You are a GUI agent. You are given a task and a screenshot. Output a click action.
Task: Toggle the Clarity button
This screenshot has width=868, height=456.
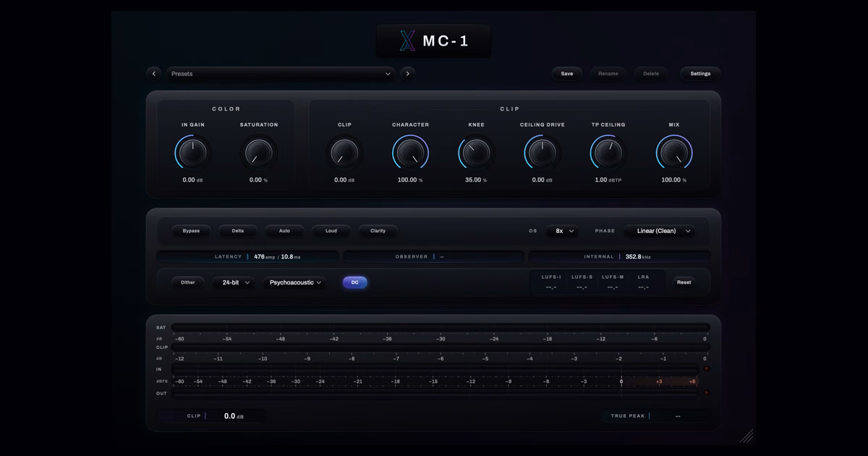point(378,231)
